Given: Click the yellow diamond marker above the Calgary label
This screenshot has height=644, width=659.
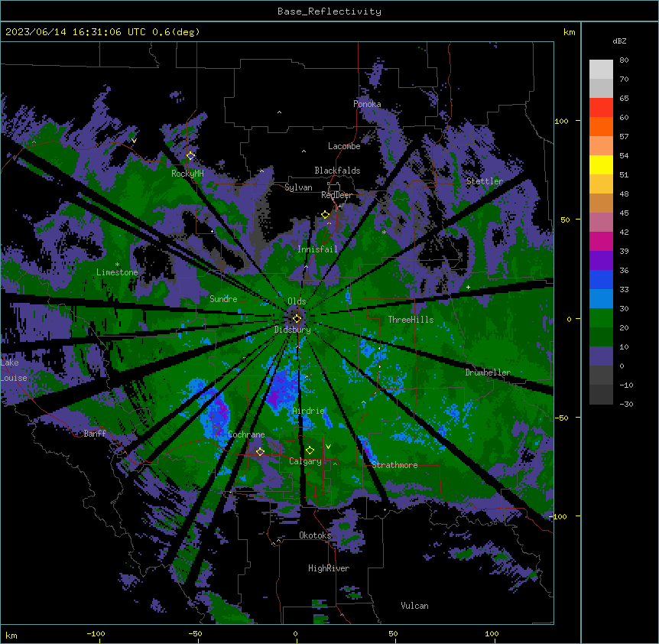Looking at the screenshot, I should (310, 450).
